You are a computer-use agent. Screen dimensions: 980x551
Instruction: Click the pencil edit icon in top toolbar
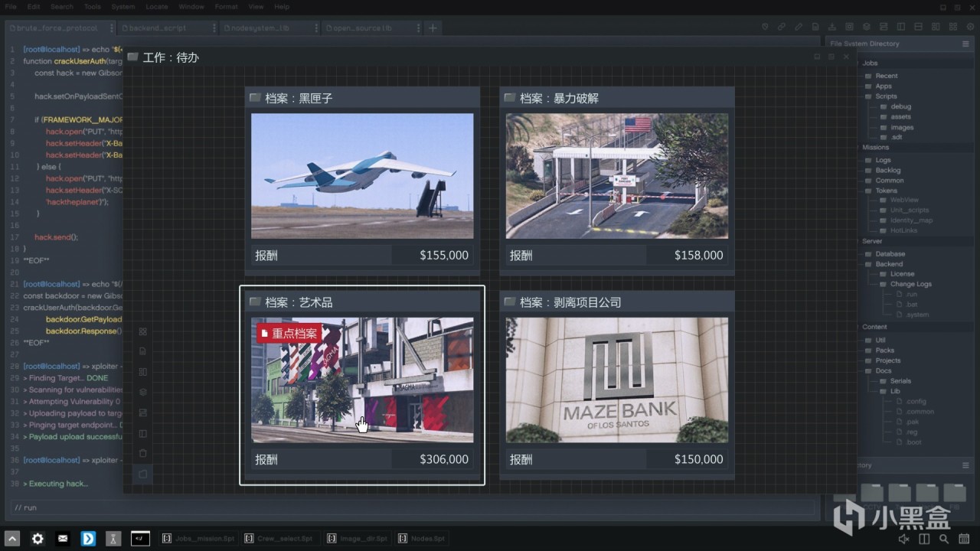tap(799, 27)
